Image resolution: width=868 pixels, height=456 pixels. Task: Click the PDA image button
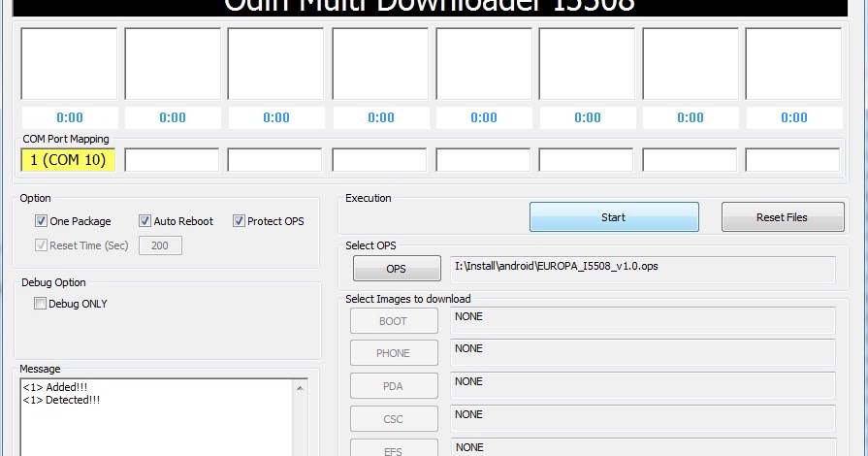[x=394, y=386]
